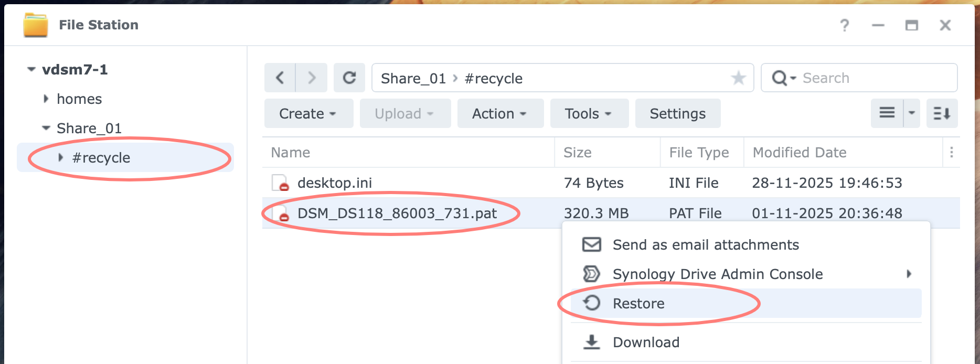The height and width of the screenshot is (364, 980).
Task: Open the help question mark icon
Action: (x=844, y=25)
